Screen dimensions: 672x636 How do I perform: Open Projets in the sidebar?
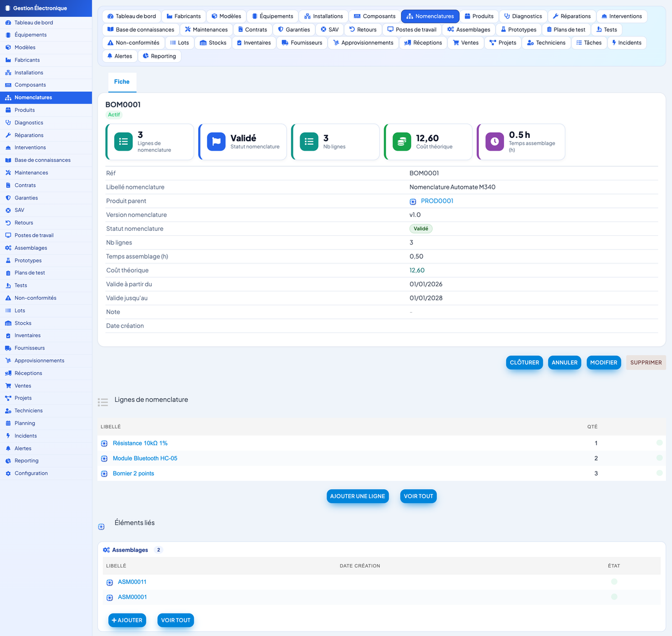point(23,398)
